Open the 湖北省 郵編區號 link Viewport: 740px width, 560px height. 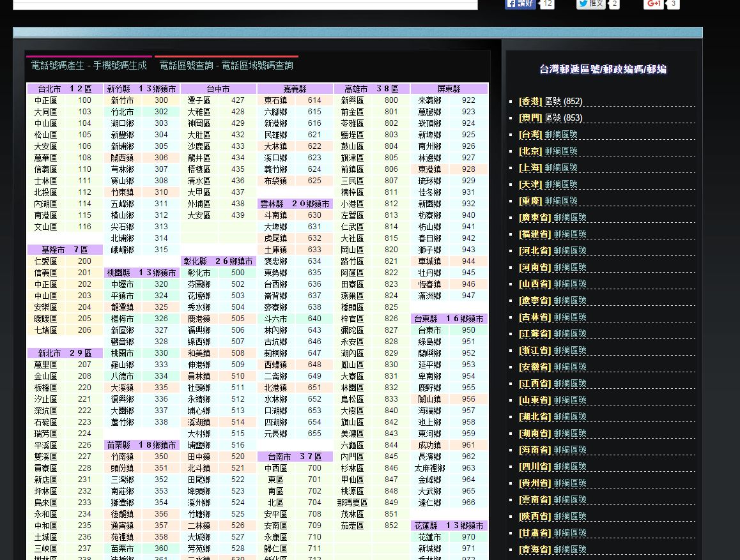(x=553, y=417)
